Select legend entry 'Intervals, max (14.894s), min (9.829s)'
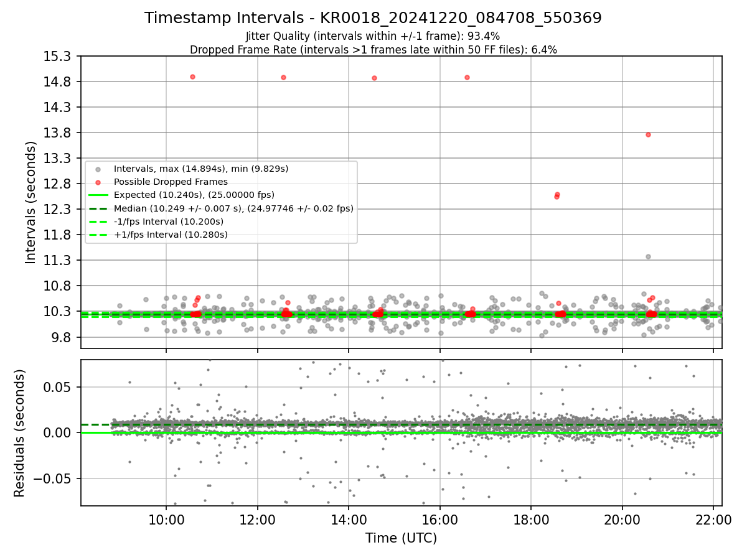This screenshot has height=560, width=747. click(x=201, y=169)
